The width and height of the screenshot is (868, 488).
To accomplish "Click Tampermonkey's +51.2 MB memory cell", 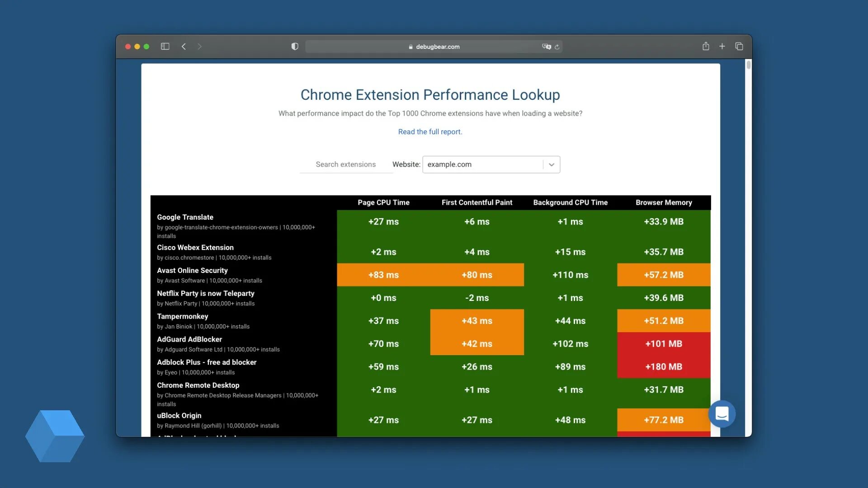I will pyautogui.click(x=664, y=321).
